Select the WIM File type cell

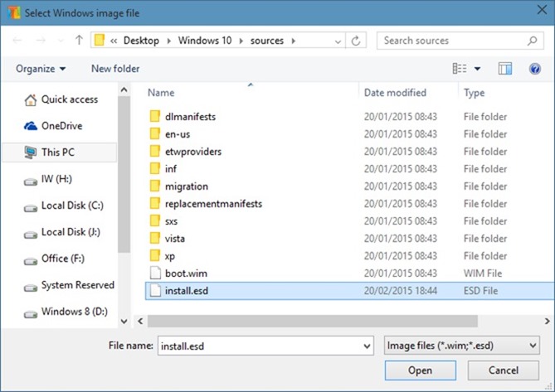[x=483, y=273]
